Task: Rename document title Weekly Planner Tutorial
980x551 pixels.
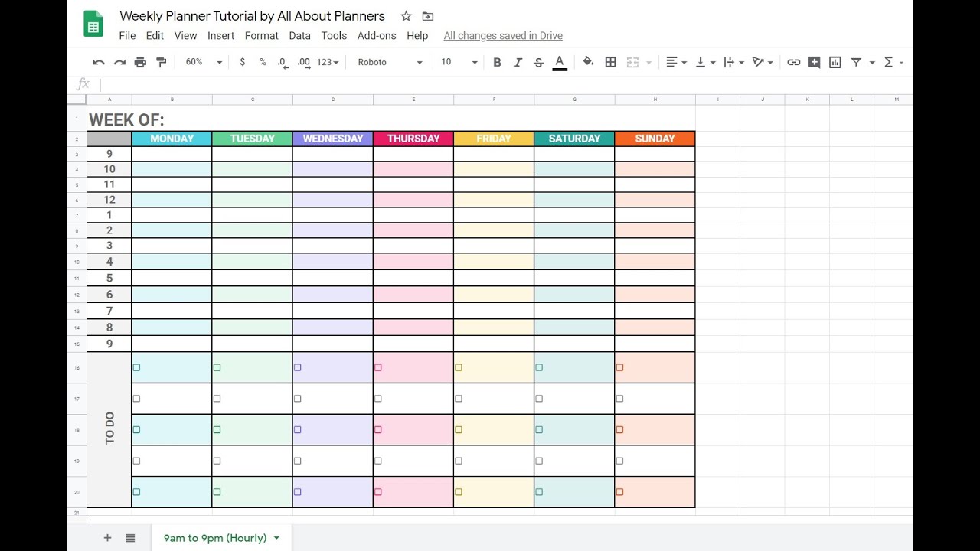Action: click(253, 16)
